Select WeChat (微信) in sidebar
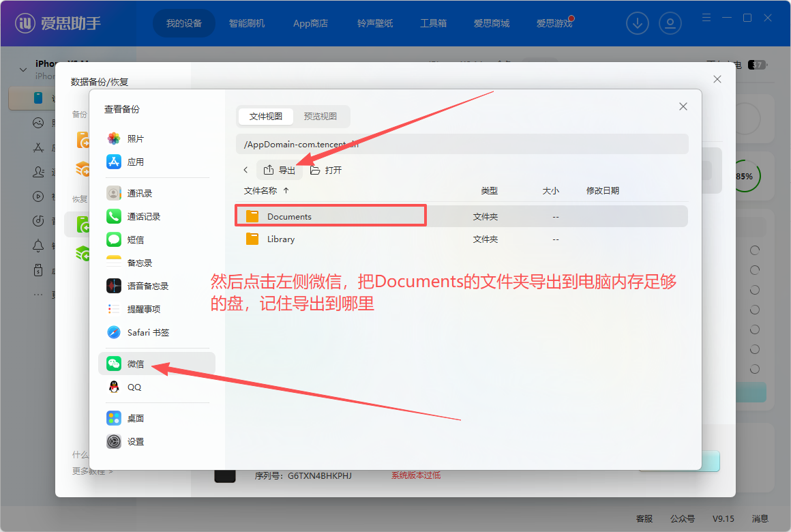 tap(157, 364)
